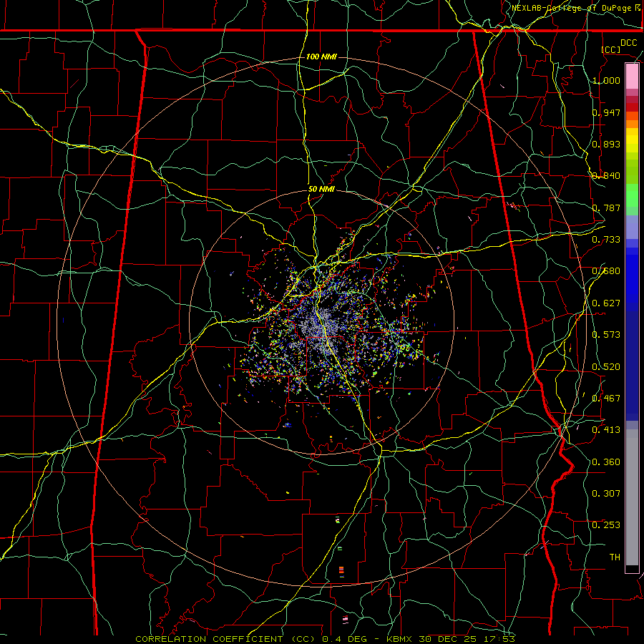Viewport: 644px width, 644px height.
Task: Click the 0.893 scale value
Action: click(606, 144)
